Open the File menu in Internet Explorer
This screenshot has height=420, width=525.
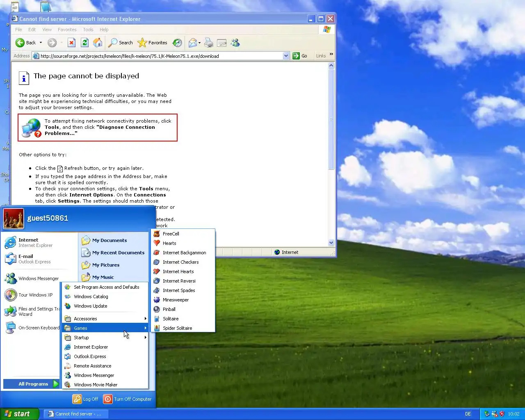(18, 30)
